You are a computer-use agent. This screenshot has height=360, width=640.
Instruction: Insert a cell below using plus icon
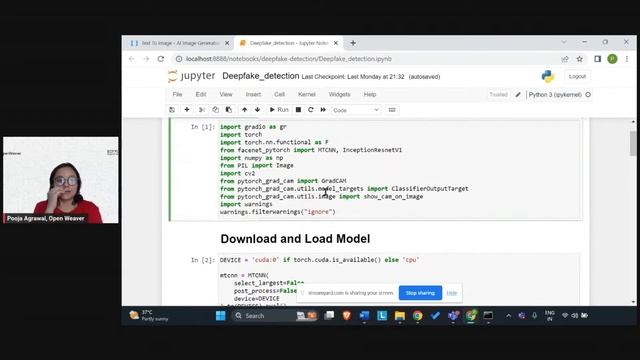point(187,110)
